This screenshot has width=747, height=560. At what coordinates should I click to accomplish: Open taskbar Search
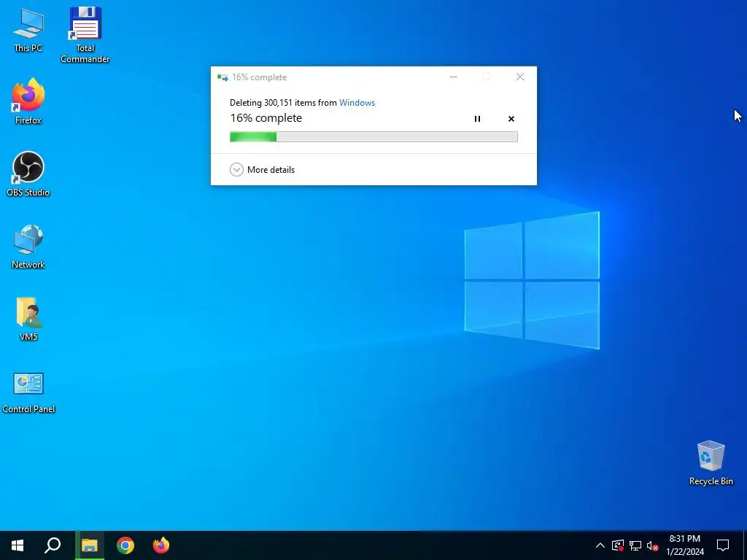tap(53, 545)
